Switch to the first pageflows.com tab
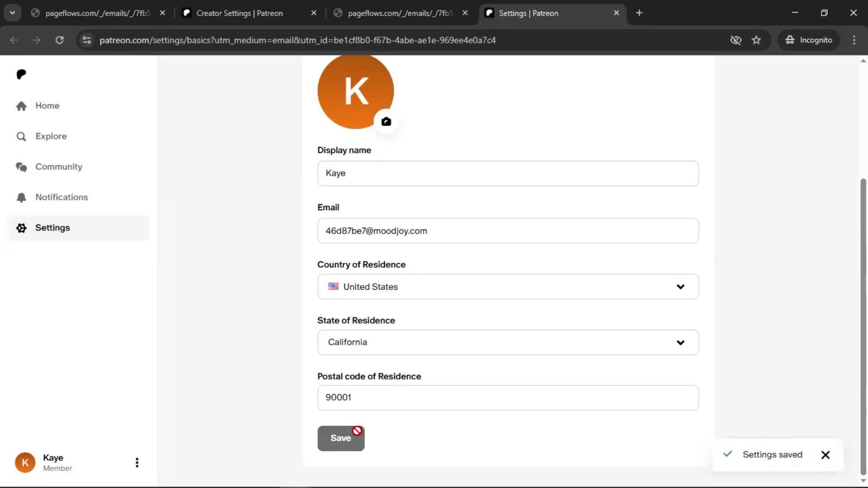Viewport: 868px width, 488px height. (x=97, y=13)
